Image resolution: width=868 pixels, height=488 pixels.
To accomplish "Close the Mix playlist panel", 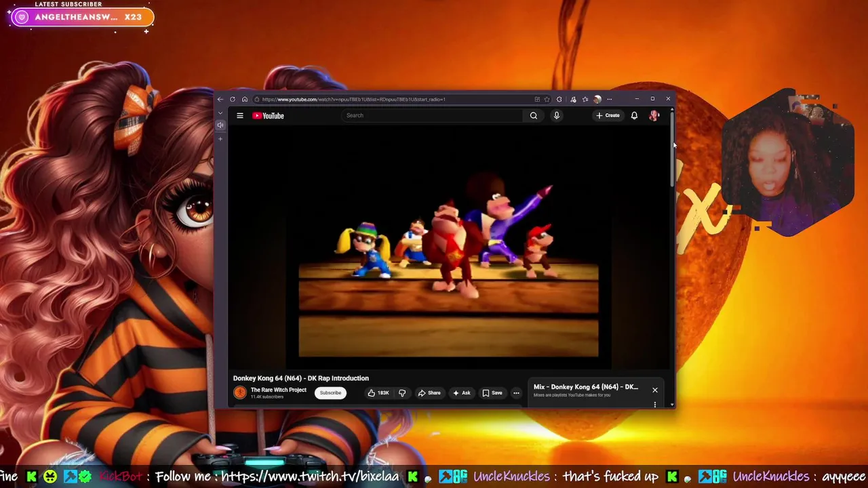I will click(x=655, y=390).
